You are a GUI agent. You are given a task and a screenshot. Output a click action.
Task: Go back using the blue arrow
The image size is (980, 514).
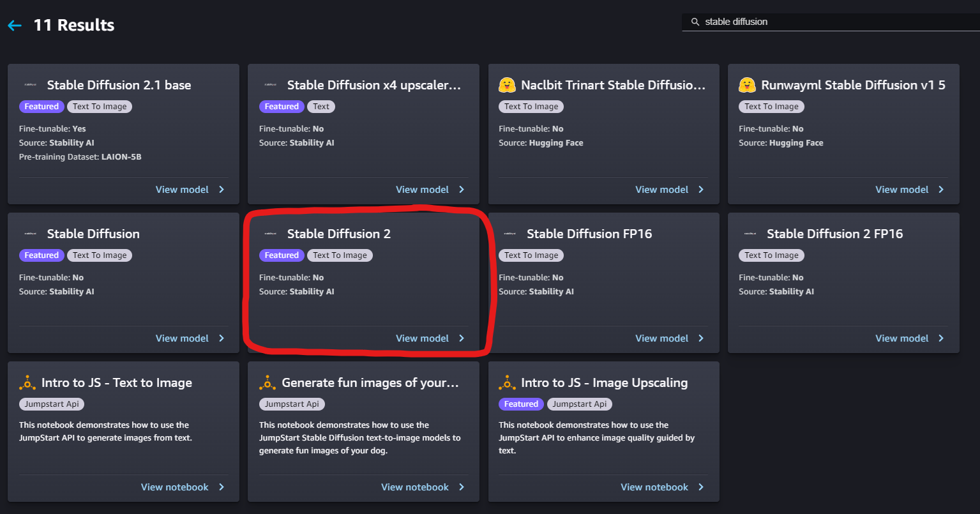pos(14,26)
